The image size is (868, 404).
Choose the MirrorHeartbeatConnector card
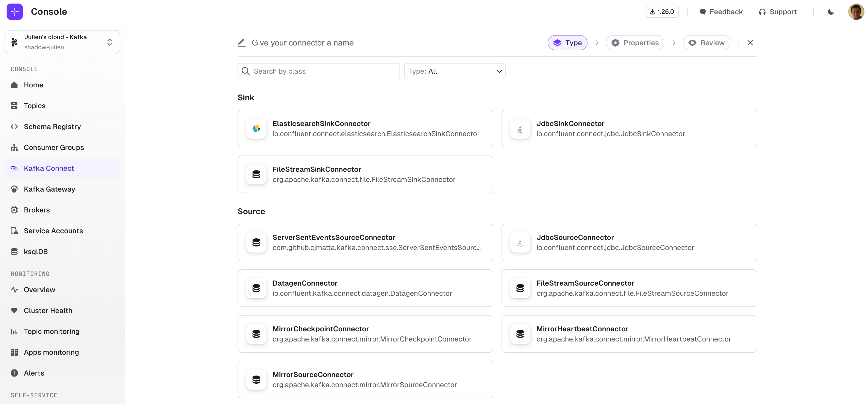(x=629, y=334)
